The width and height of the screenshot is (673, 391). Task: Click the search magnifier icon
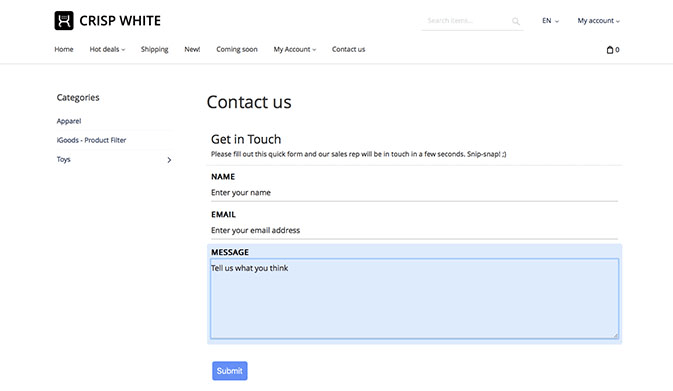click(x=516, y=21)
